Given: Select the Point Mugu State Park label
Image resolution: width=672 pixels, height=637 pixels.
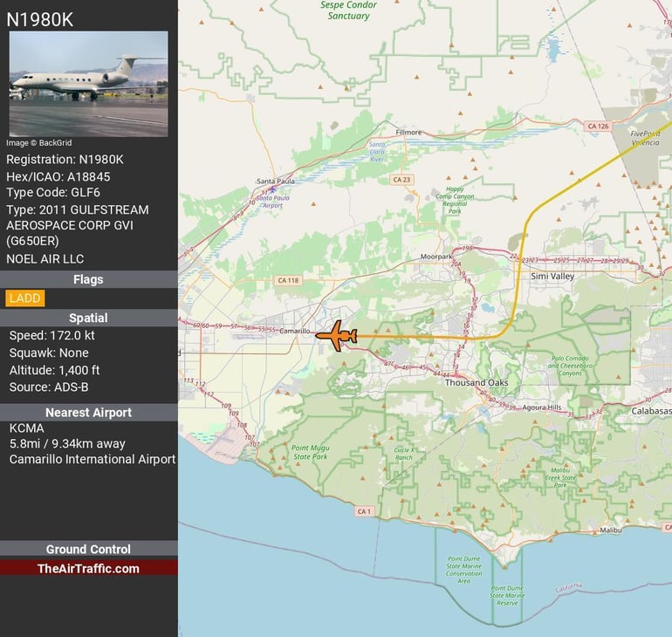Looking at the screenshot, I should click(311, 452).
